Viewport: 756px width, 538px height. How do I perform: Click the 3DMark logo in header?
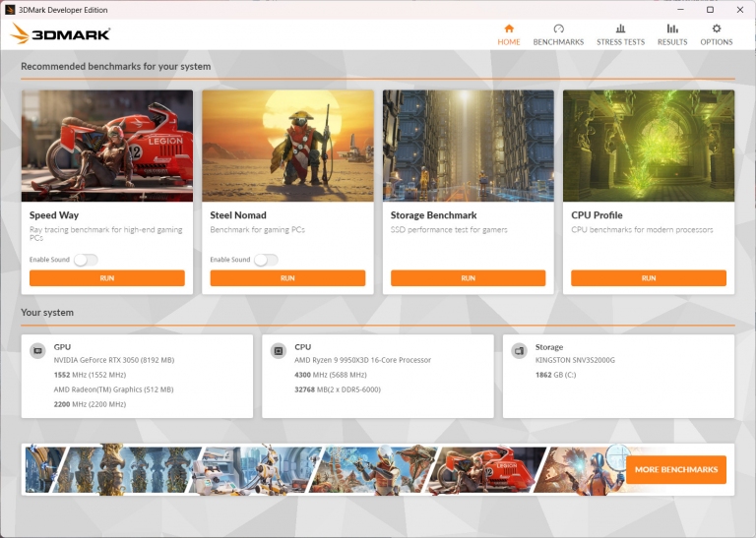(60, 33)
